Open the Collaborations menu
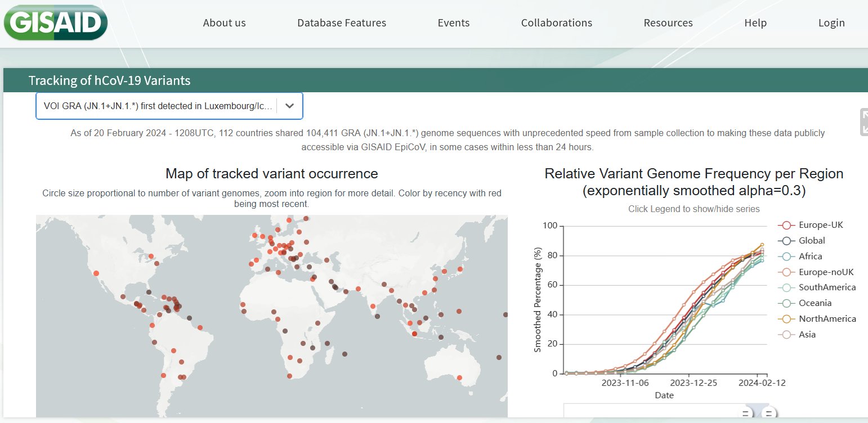 click(556, 23)
